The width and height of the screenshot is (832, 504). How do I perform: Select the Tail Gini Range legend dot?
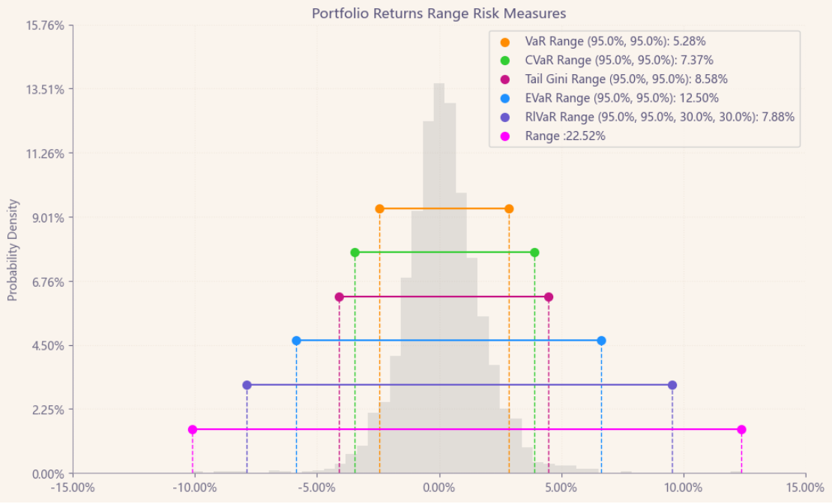point(504,79)
